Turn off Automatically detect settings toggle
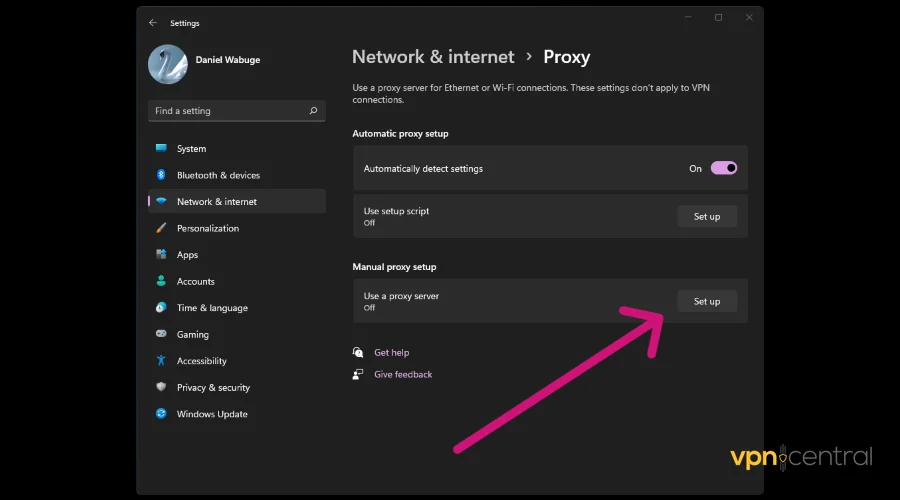The image size is (900, 500). click(x=724, y=169)
